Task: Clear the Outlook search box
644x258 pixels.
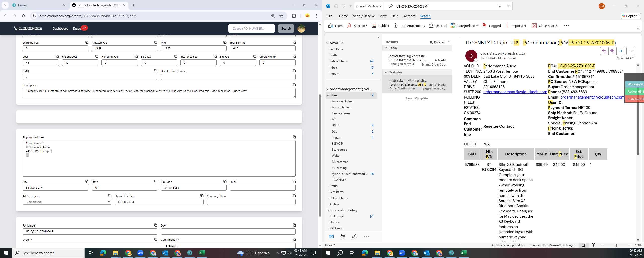Action: [x=508, y=6]
